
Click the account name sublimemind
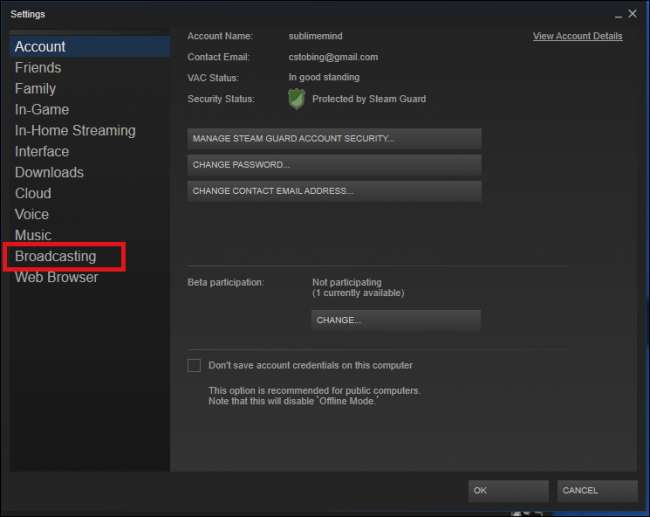tap(315, 36)
